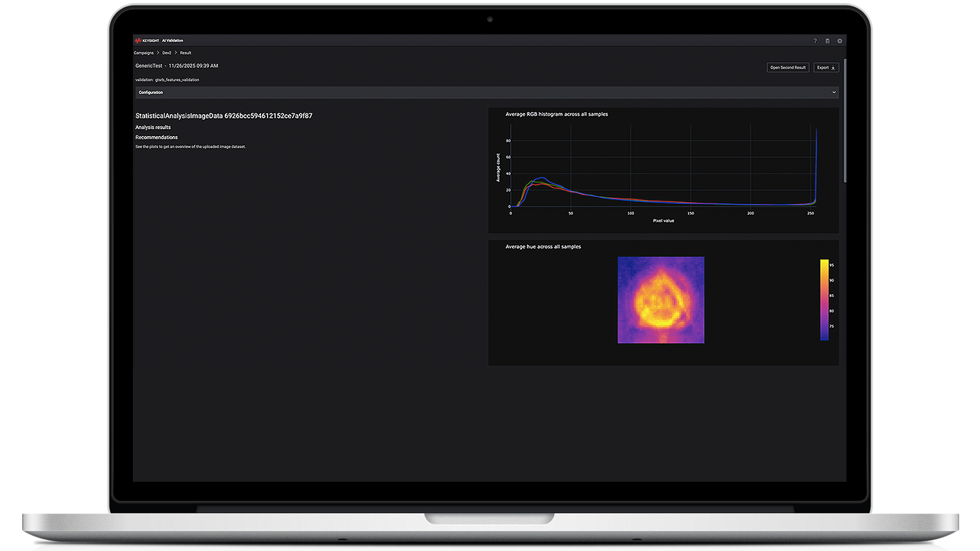Click the Recommendations heading

pos(156,137)
